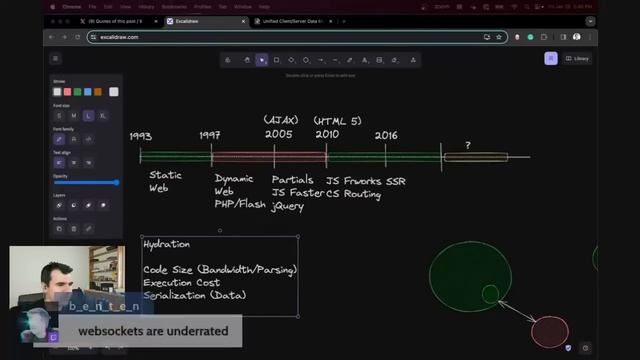Open the More tools shapes menu
Screen dimensions: 640x360
tap(413, 60)
